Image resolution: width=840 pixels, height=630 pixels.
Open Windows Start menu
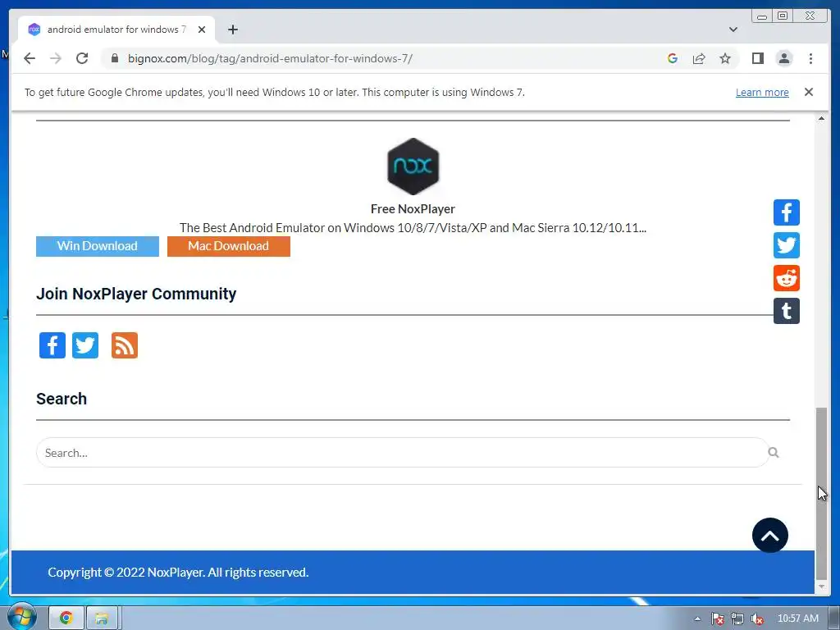point(21,618)
